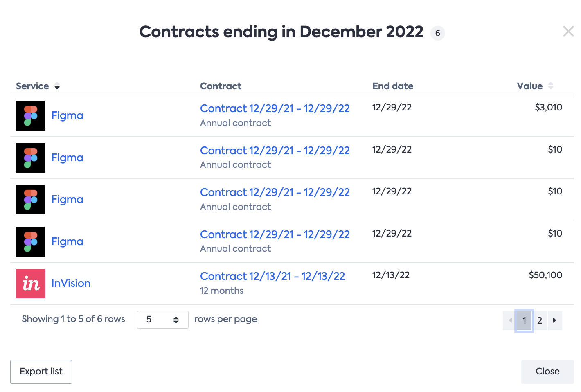Screen dimensions: 581x392
Task: Select page 1 in pagination
Action: pos(524,320)
